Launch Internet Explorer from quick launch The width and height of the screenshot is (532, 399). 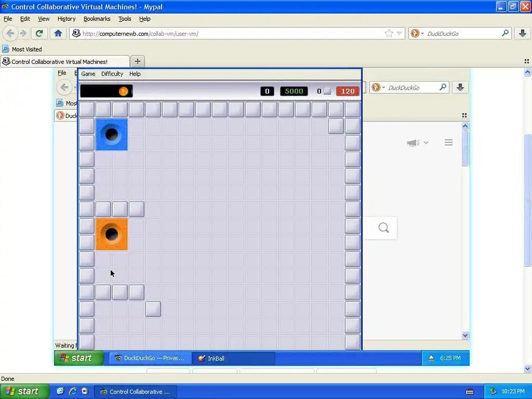point(73,391)
